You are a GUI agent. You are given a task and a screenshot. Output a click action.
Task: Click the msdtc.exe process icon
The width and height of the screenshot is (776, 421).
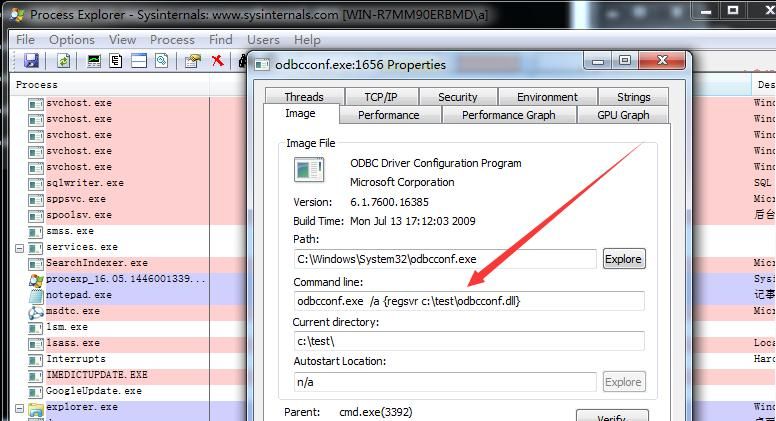tap(36, 312)
